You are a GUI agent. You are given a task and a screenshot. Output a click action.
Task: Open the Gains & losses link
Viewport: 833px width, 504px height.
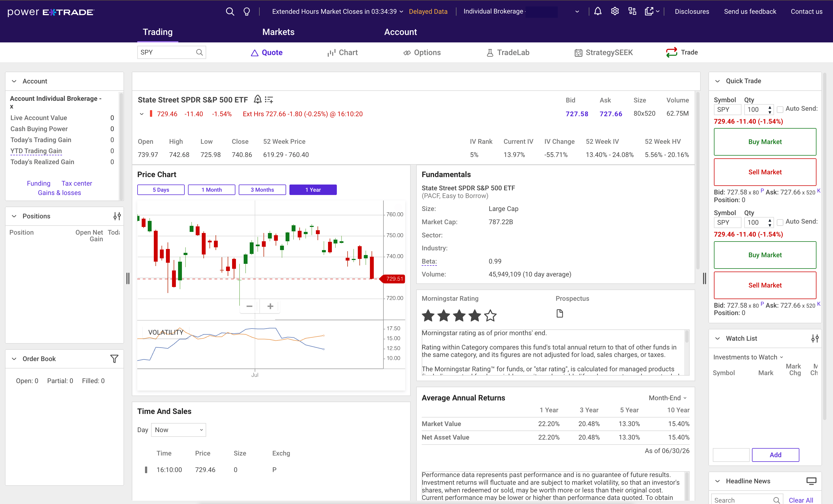(60, 193)
